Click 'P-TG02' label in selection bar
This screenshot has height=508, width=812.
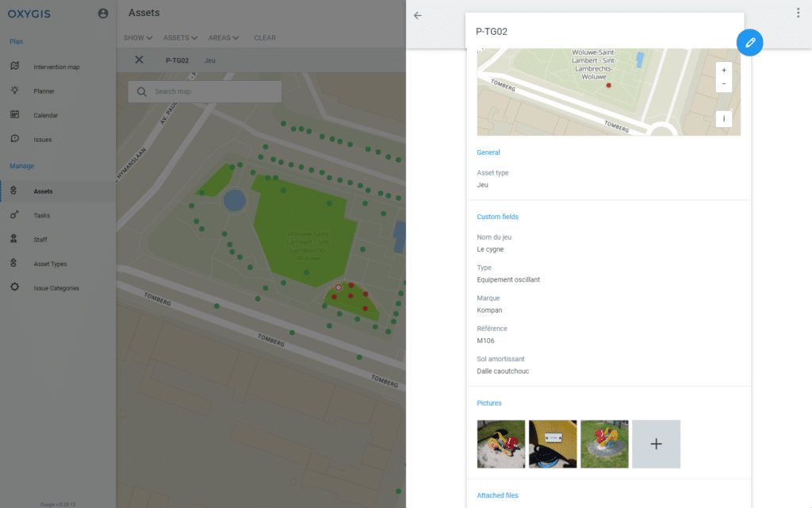(x=177, y=60)
